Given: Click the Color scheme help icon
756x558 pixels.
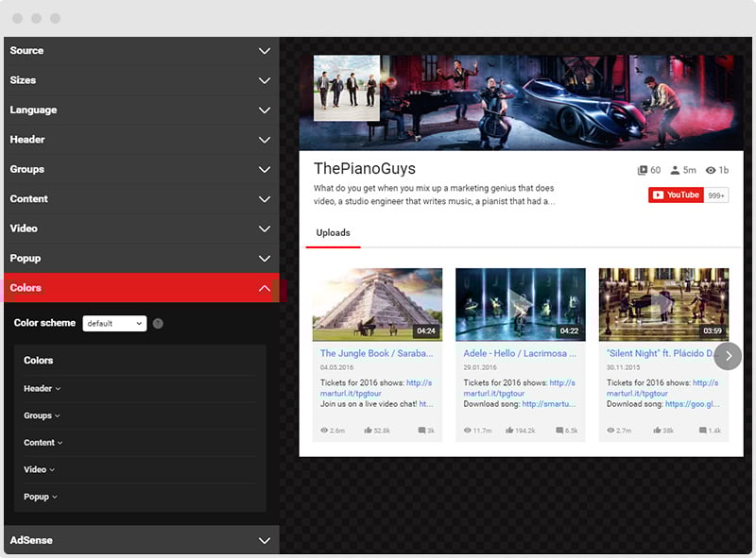Looking at the screenshot, I should (x=158, y=323).
